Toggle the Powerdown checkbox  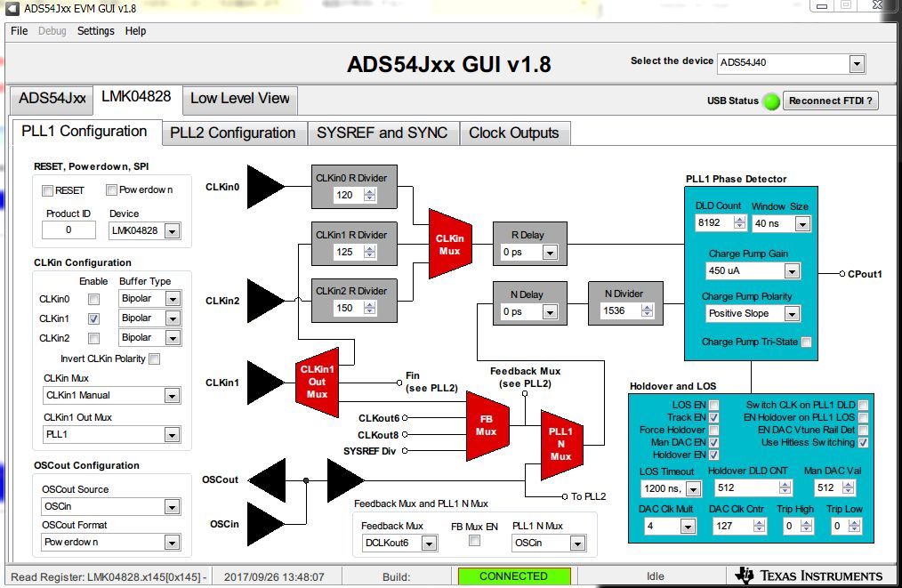111,189
